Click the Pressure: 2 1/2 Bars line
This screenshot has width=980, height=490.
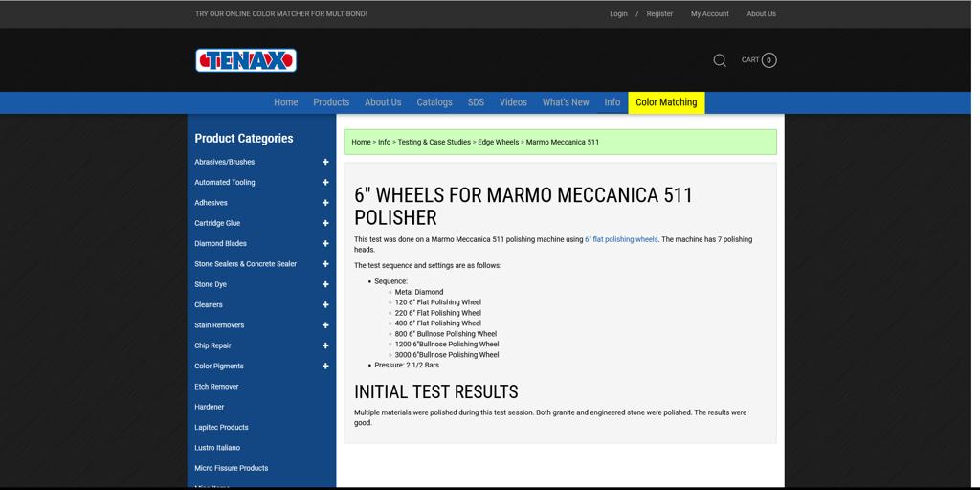pyautogui.click(x=407, y=365)
